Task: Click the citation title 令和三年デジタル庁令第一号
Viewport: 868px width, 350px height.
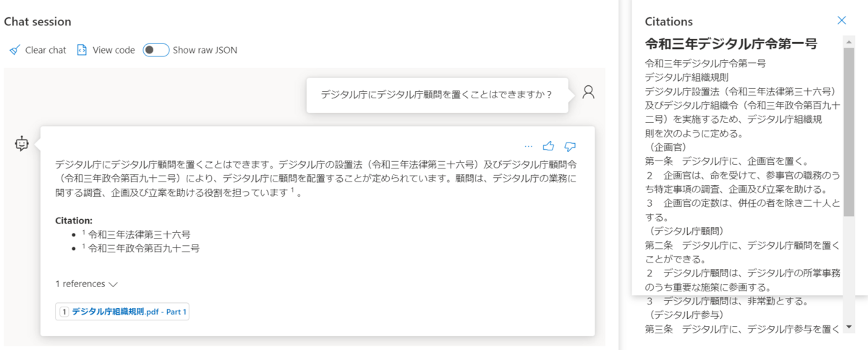Action: click(731, 43)
